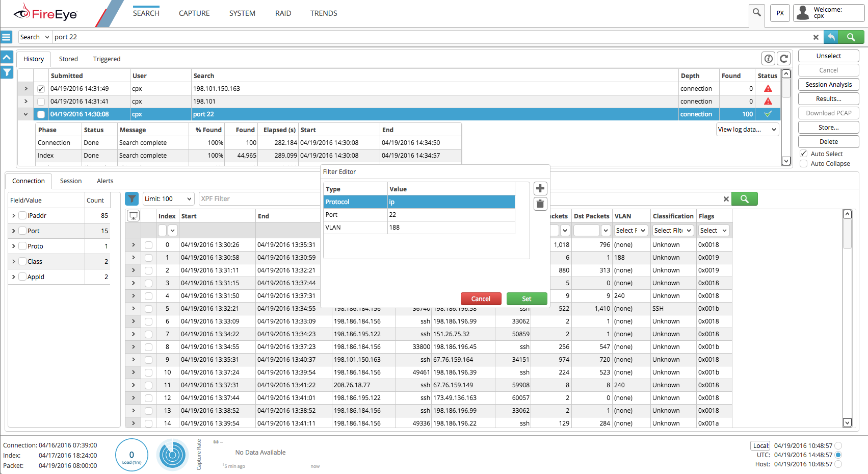Open the Limit: 100 dropdown

tap(169, 199)
